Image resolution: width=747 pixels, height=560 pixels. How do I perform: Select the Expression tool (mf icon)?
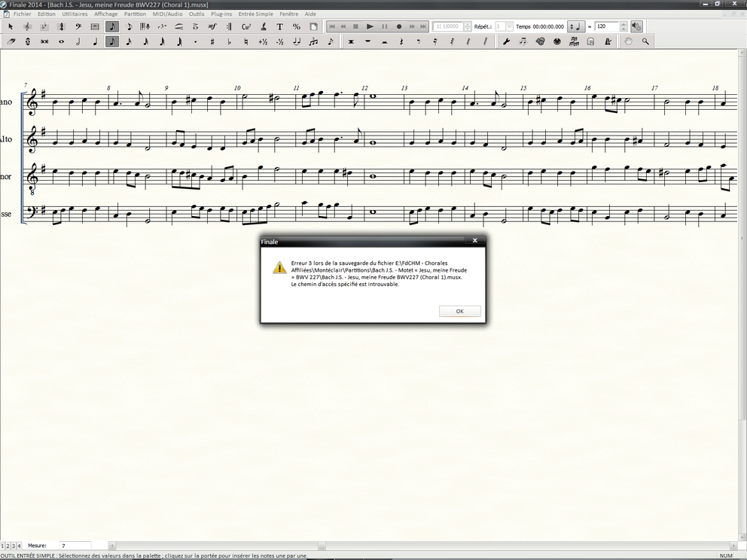click(212, 26)
